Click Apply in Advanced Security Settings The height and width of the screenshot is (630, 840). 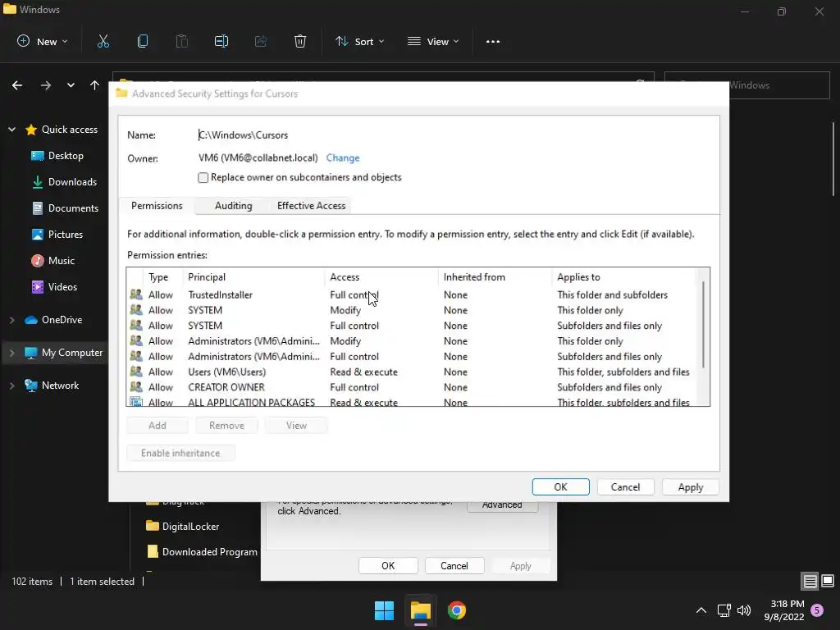coord(691,487)
